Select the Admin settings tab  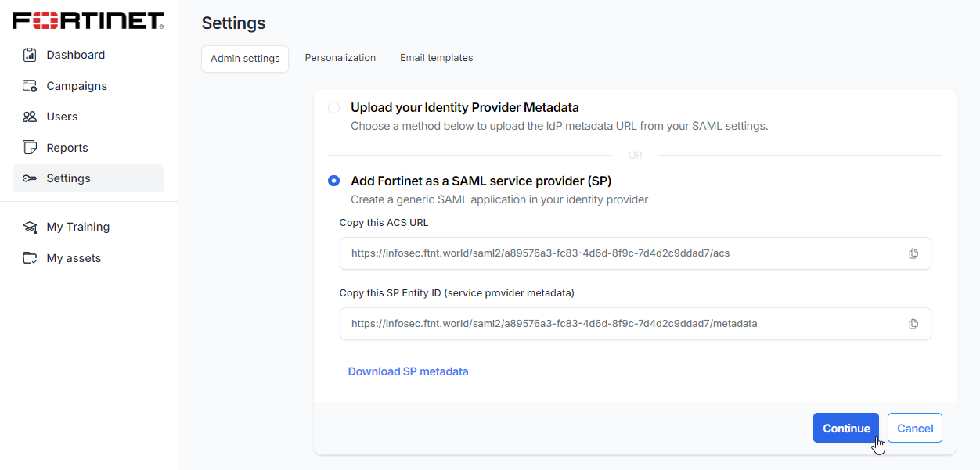(245, 59)
